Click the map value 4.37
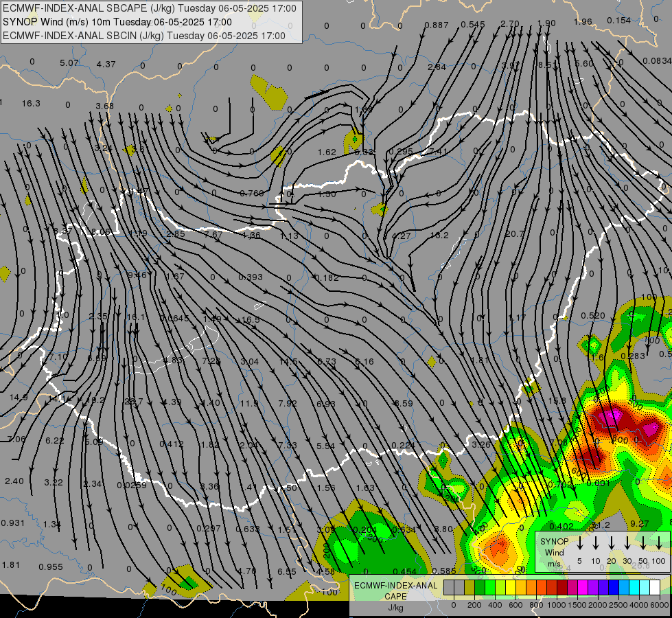Screen dimensions: 672x618 coord(106,64)
